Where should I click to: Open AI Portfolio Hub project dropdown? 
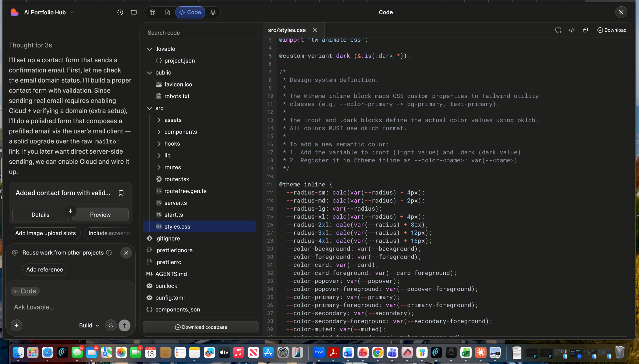tap(49, 12)
